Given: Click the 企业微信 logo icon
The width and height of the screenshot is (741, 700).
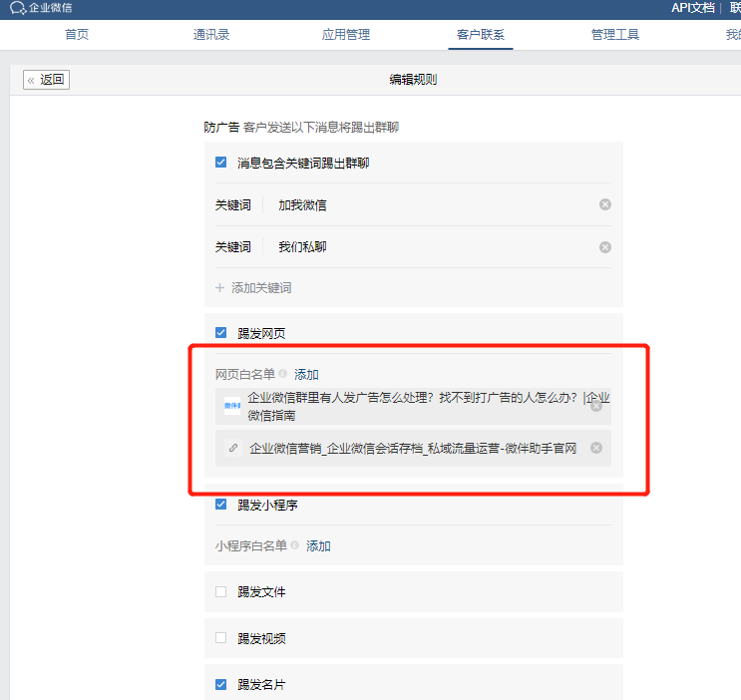Looking at the screenshot, I should pyautogui.click(x=18, y=8).
